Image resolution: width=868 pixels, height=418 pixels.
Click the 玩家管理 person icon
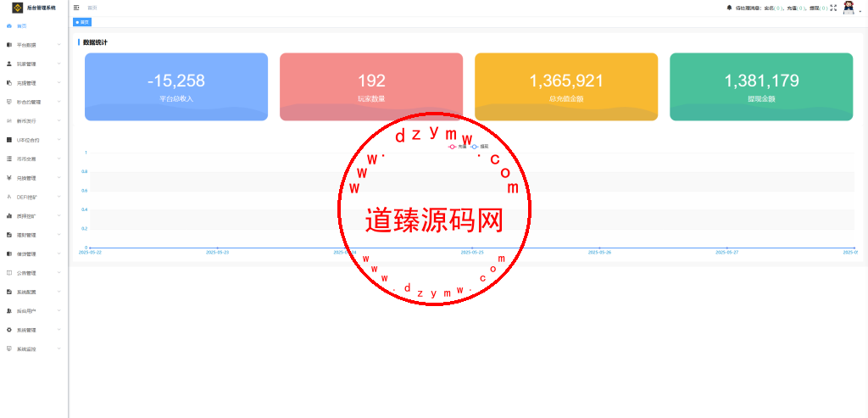coord(8,64)
